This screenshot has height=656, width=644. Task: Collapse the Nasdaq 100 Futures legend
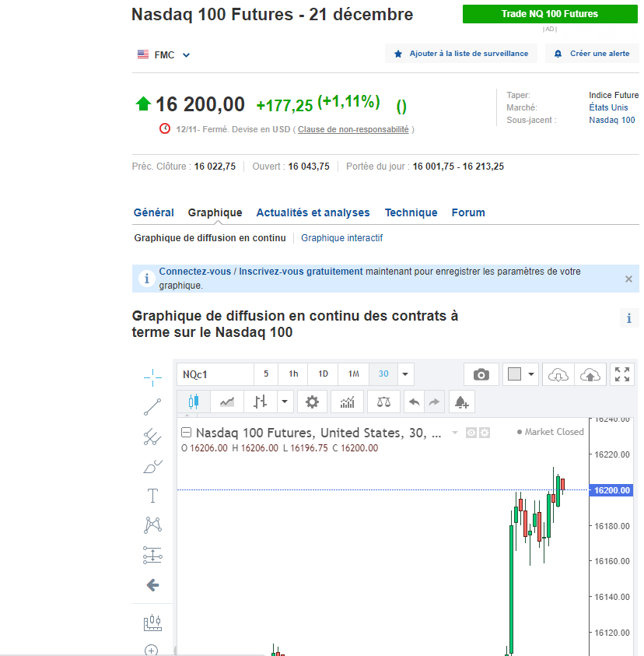pyautogui.click(x=186, y=432)
